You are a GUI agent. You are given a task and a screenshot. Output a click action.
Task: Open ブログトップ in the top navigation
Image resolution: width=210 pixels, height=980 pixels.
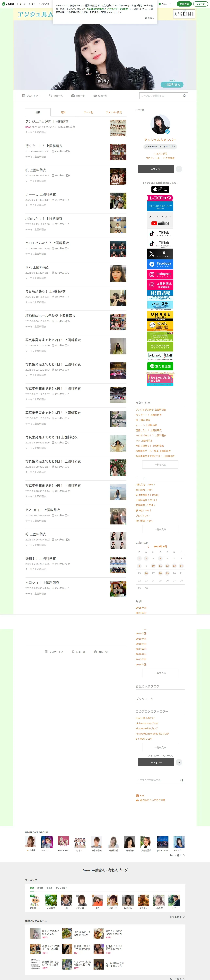31,96
